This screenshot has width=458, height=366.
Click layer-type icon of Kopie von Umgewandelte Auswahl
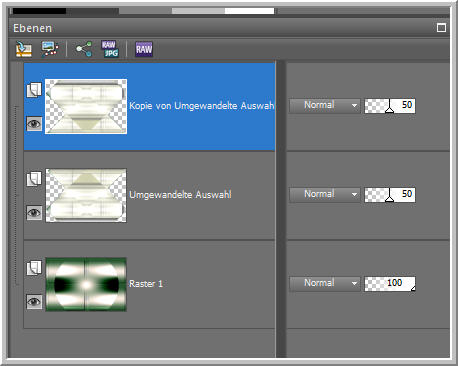point(34,90)
